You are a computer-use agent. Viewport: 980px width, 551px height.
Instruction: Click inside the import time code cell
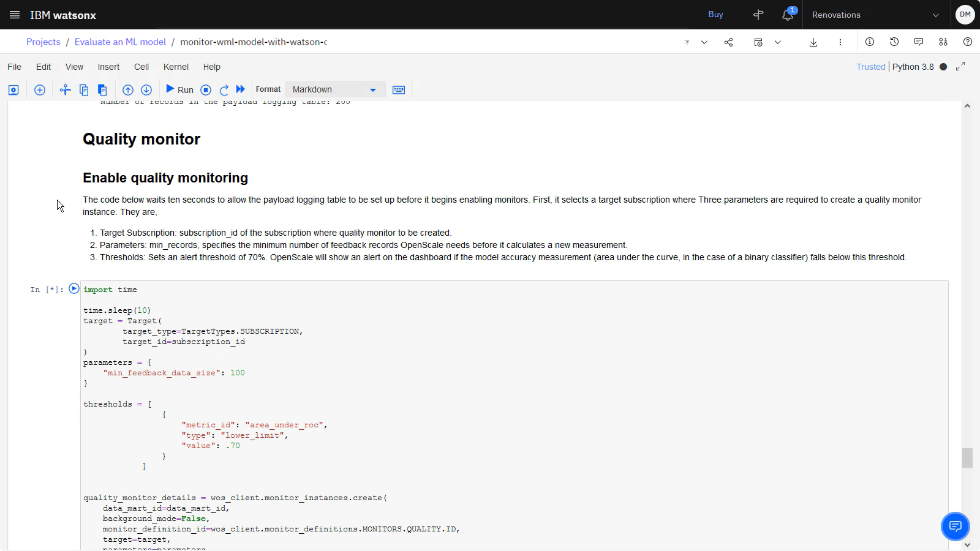[514, 416]
